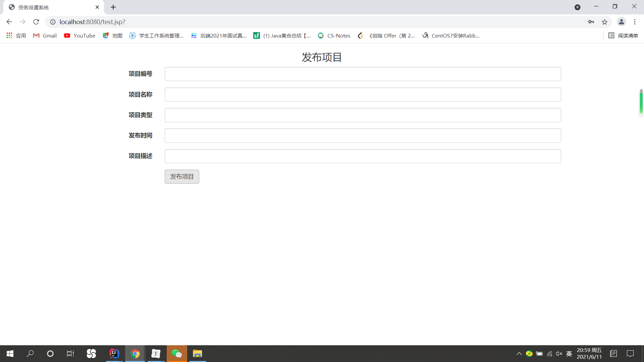Open the reading list (阅读清单)
The width and height of the screenshot is (644, 362).
[623, 36]
